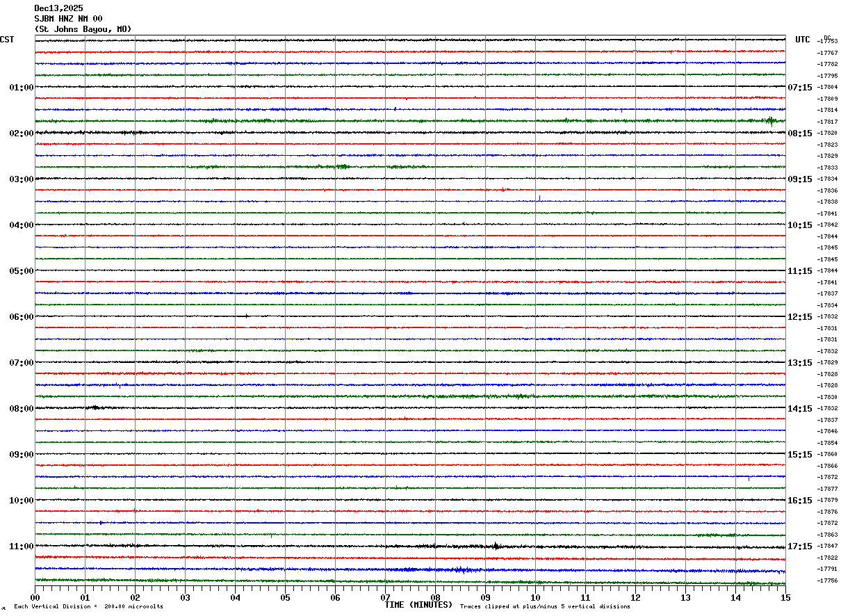Select the DC offset value -17842
Viewport: 841px width, 616px height.
coord(827,225)
